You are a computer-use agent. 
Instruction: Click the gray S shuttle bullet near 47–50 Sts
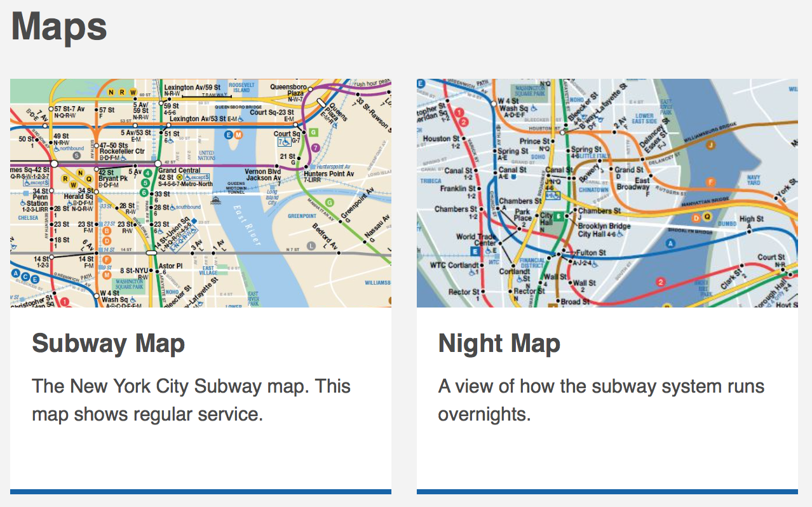(77, 155)
